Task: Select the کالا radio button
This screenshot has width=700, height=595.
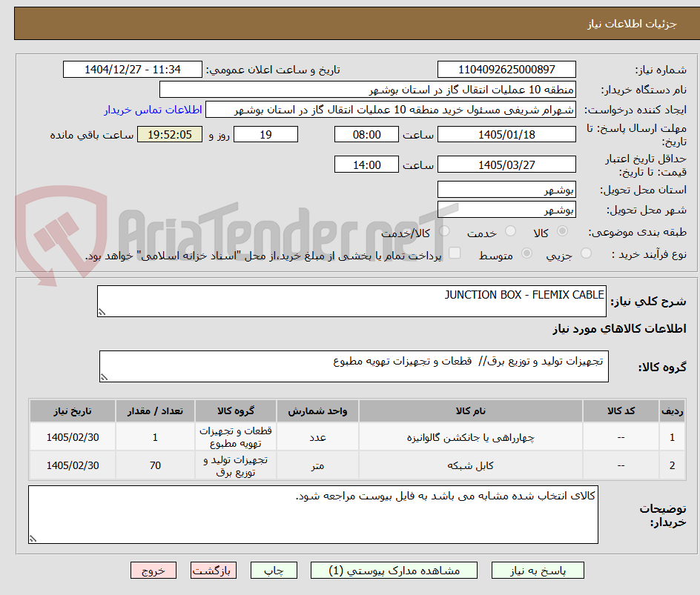Action: pos(563,231)
